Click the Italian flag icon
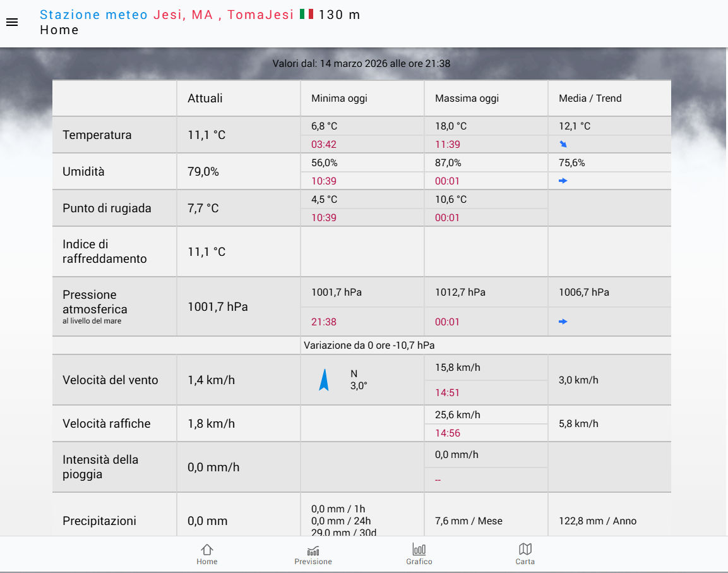This screenshot has width=728, height=573. pos(306,14)
